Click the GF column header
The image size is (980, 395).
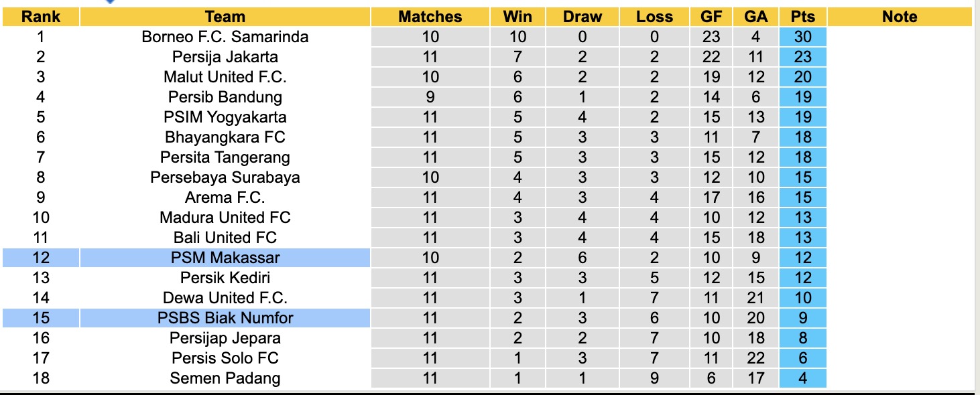pyautogui.click(x=712, y=17)
